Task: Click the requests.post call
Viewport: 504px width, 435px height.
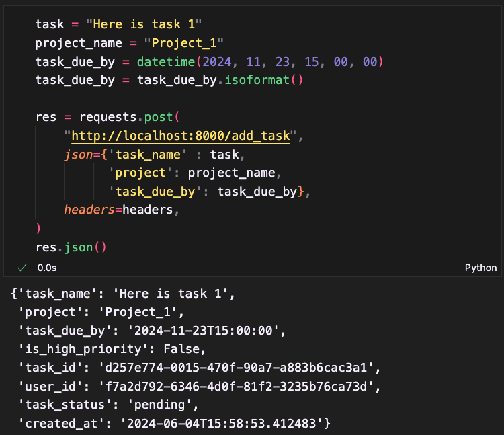Action: pyautogui.click(x=137, y=118)
